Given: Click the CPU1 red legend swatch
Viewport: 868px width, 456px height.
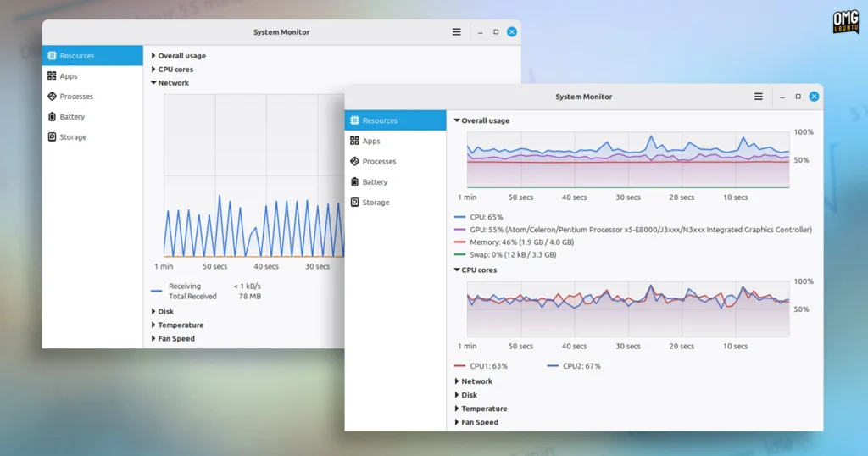Looking at the screenshot, I should tap(459, 366).
